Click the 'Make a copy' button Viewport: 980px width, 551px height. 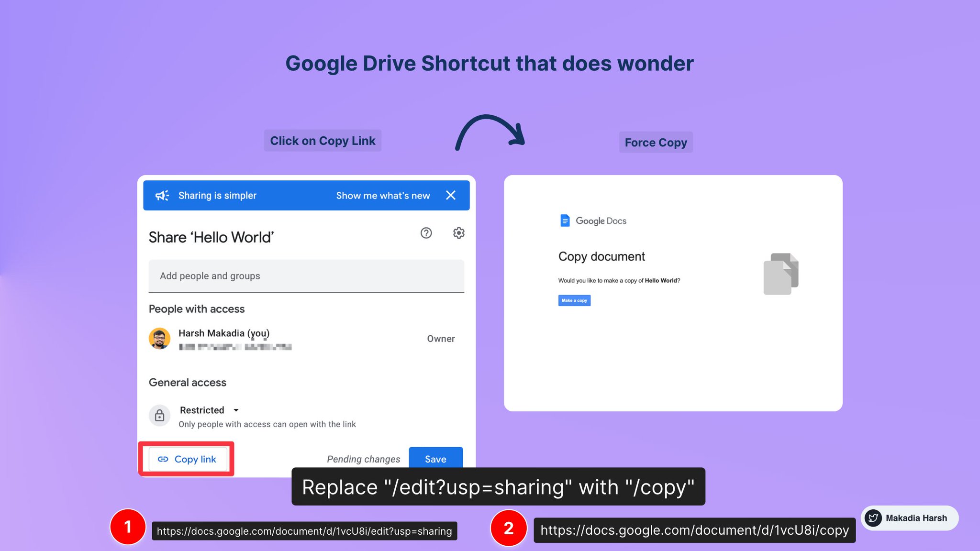574,300
